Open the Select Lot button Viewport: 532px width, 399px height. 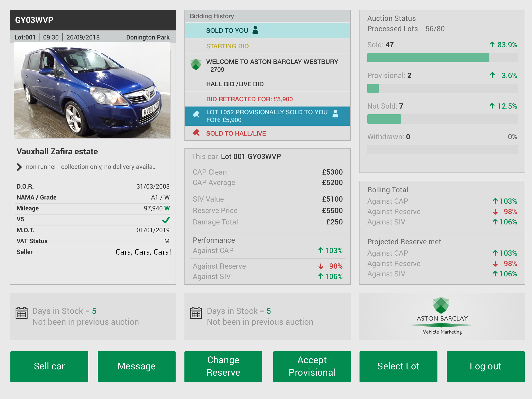[x=398, y=366]
